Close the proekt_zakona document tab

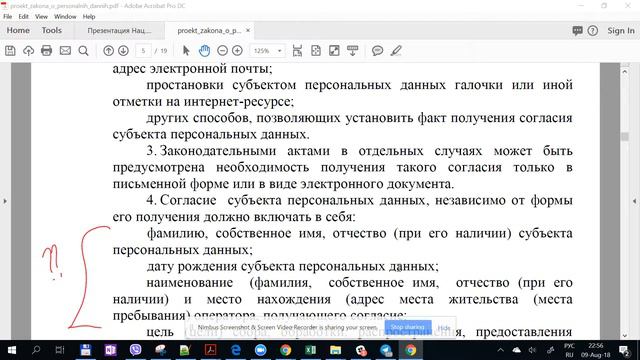(248, 31)
